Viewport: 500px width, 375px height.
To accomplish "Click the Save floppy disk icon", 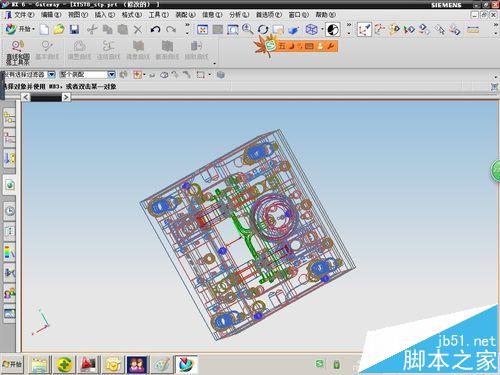I will [x=74, y=30].
